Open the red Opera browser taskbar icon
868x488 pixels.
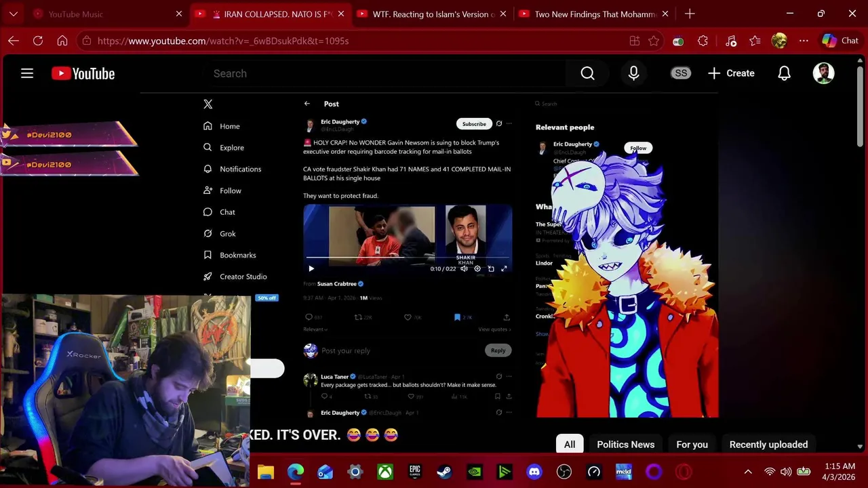[x=684, y=472]
